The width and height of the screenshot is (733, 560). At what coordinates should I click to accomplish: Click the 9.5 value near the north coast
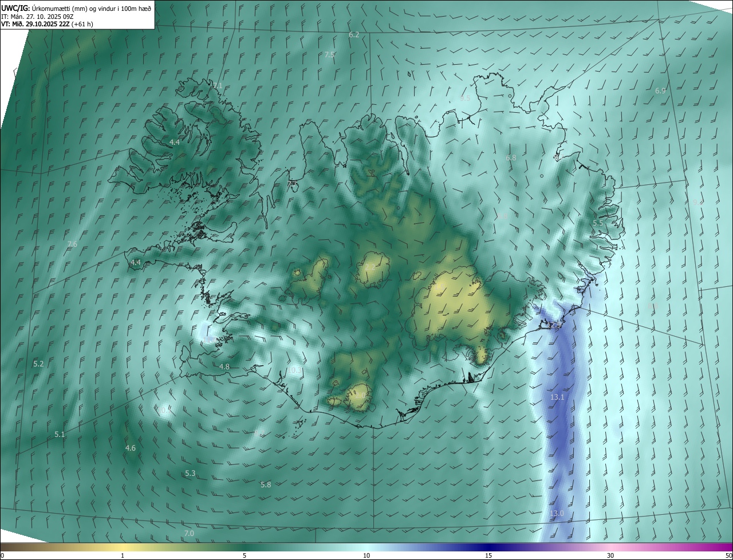[465, 98]
